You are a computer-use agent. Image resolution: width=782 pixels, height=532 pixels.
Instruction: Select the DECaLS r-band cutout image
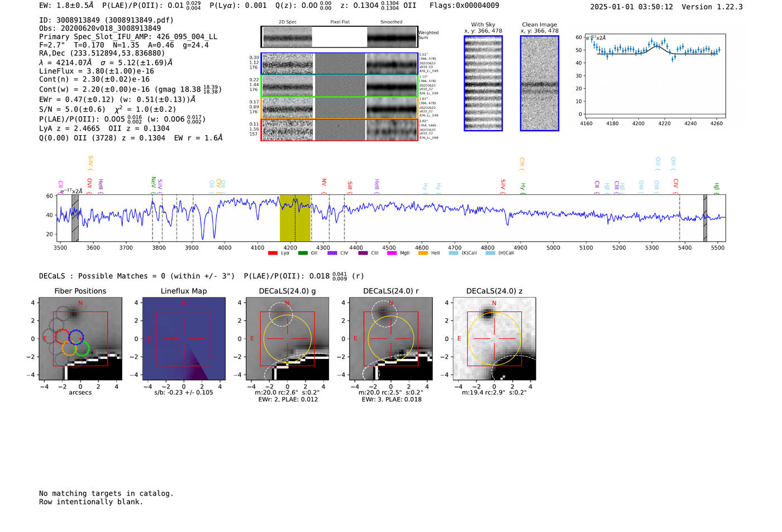tap(390, 339)
